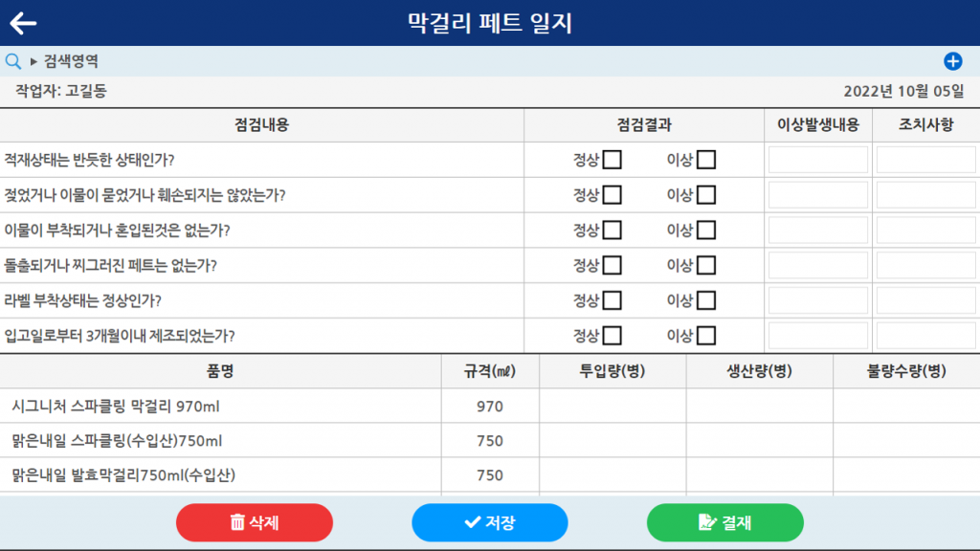Click 투입량 cell for 시그니처 스파클링 막걸리
The image size is (980, 551).
pyautogui.click(x=612, y=406)
